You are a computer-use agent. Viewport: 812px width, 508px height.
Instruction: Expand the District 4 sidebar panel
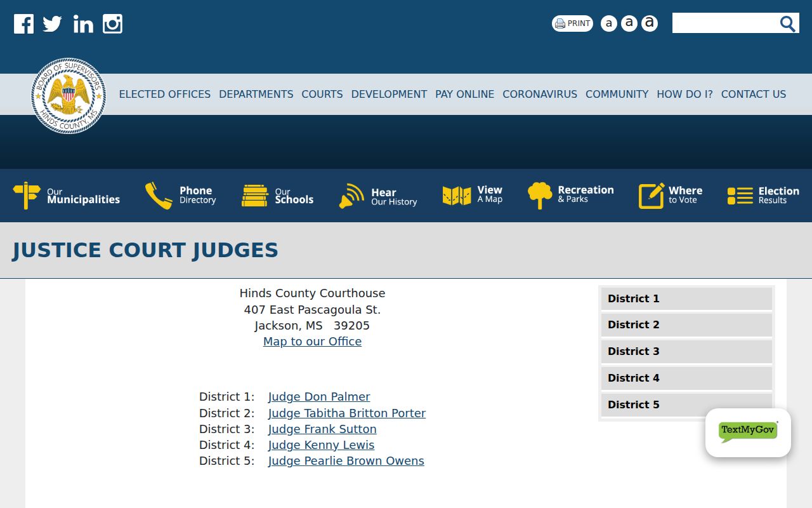coord(686,378)
